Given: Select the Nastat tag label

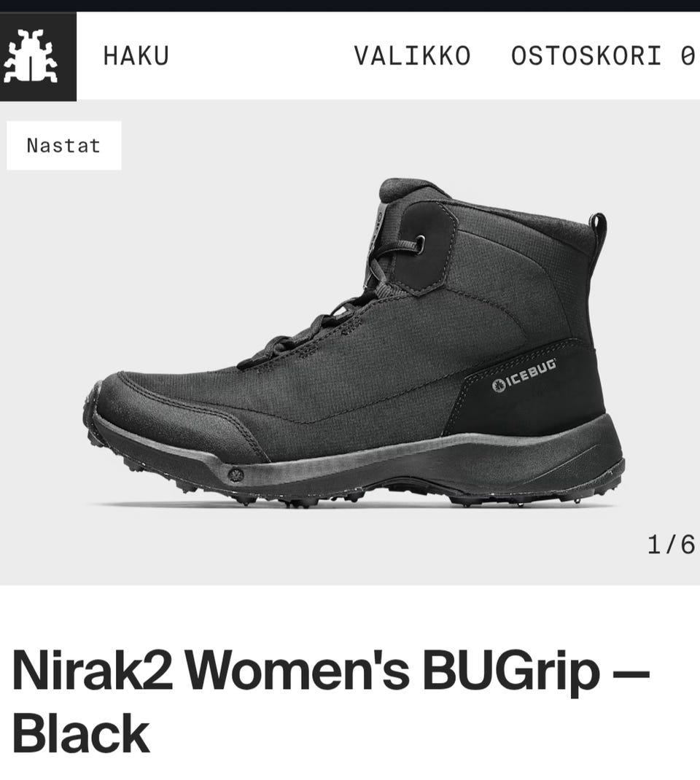Looking at the screenshot, I should point(63,146).
